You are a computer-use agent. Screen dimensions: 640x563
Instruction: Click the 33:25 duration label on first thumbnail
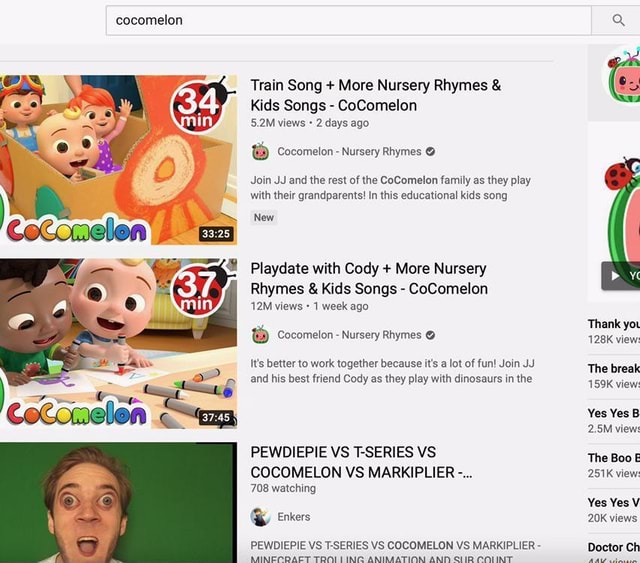(215, 234)
